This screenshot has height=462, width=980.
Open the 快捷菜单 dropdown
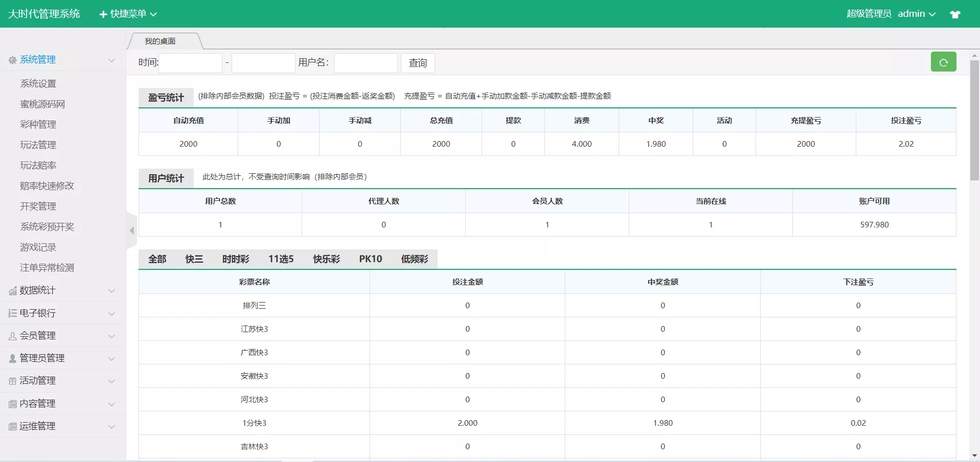[127, 13]
